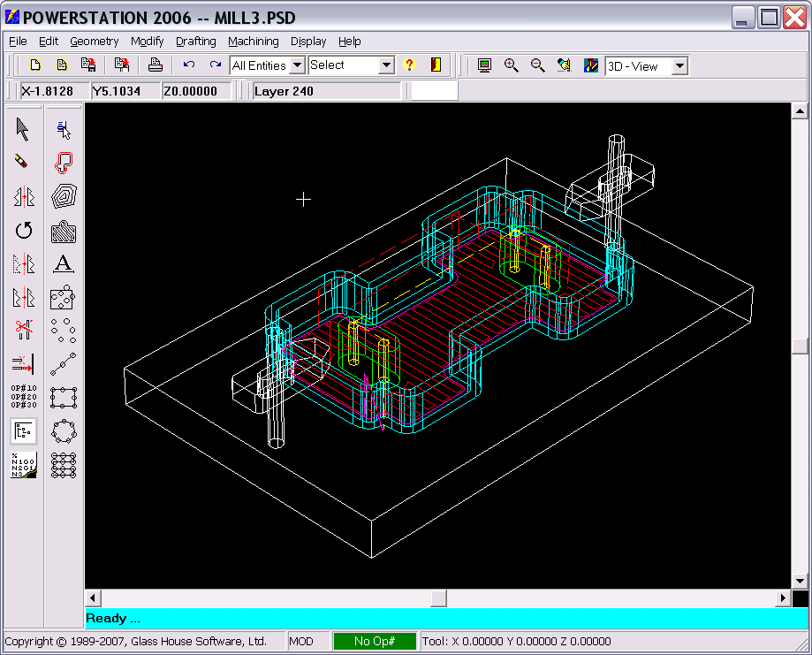The width and height of the screenshot is (812, 655).
Task: Select the red contour profile tool
Action: (x=64, y=162)
